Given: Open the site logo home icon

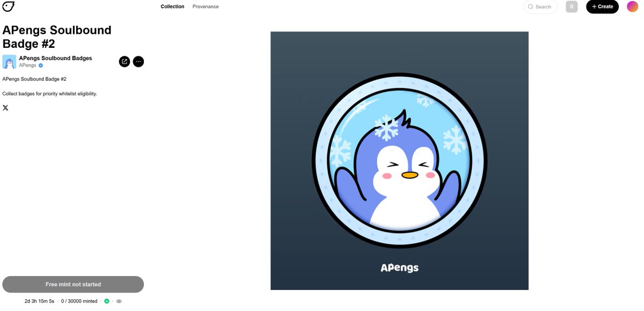Looking at the screenshot, I should (8, 6).
